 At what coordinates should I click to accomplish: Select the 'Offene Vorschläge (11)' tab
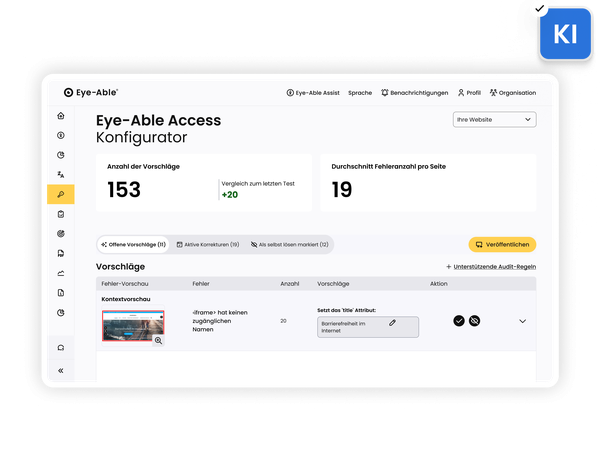(133, 244)
